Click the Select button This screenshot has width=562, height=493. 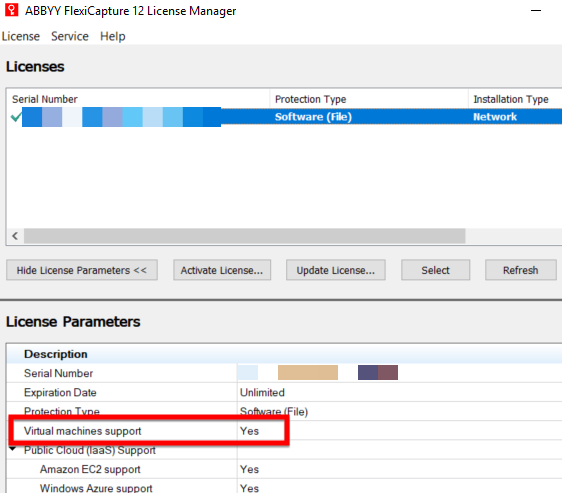[435, 270]
